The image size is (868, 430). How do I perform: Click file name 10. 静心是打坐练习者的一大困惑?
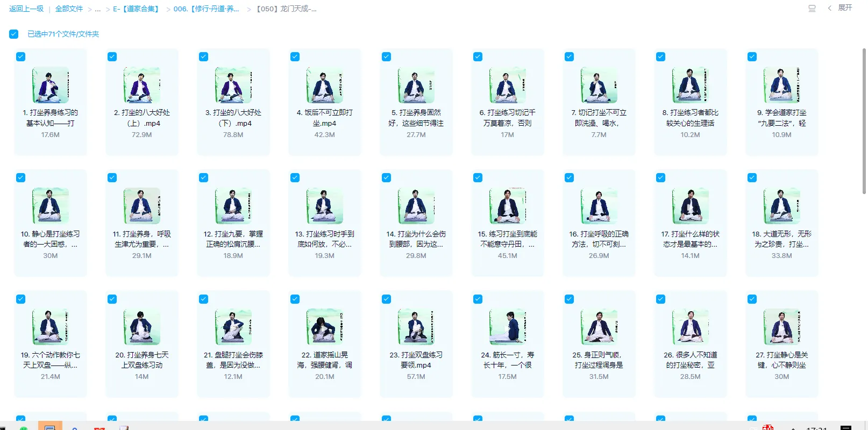pyautogui.click(x=51, y=239)
